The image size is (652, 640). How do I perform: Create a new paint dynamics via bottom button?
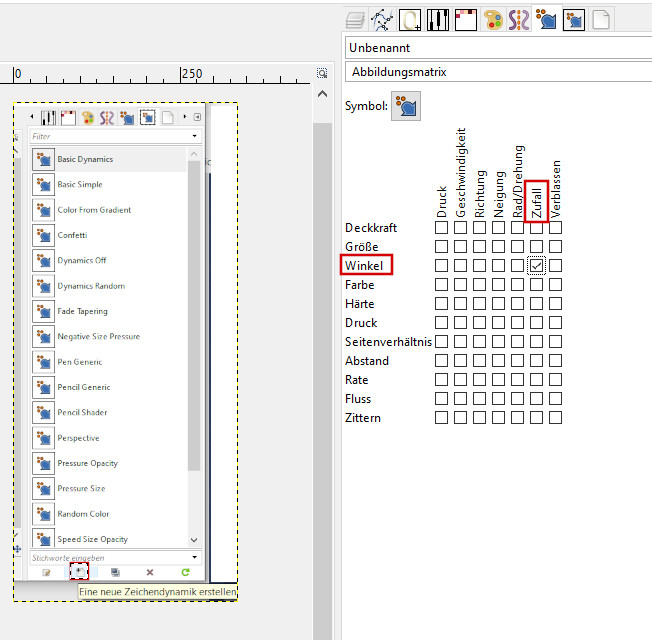pyautogui.click(x=80, y=571)
